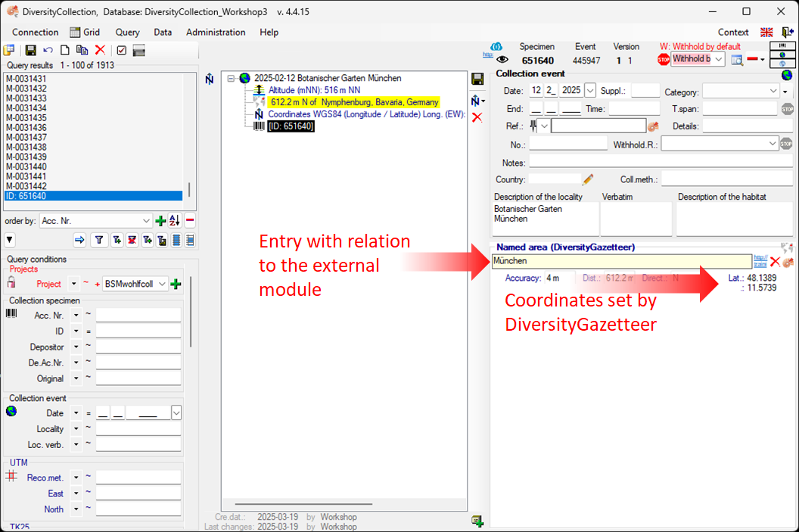799x532 pixels.
Task: Delete the specimen via the toolbar red X
Action: coord(101,50)
